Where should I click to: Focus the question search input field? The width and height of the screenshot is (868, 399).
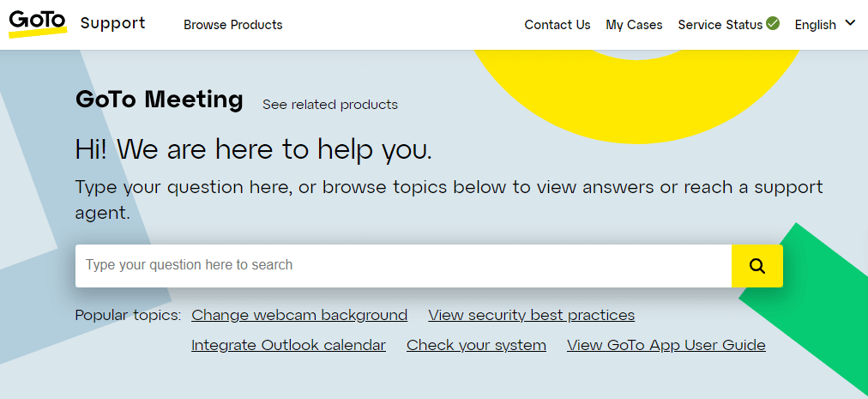coord(403,266)
